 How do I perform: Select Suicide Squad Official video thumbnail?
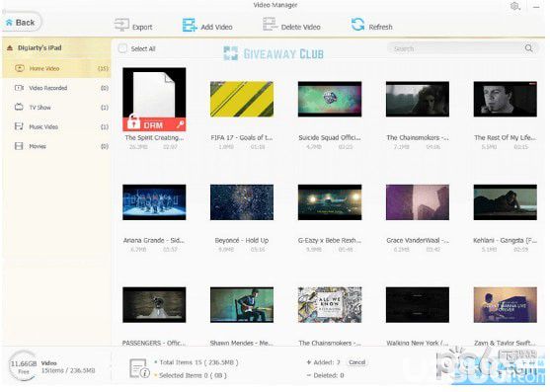(x=330, y=99)
